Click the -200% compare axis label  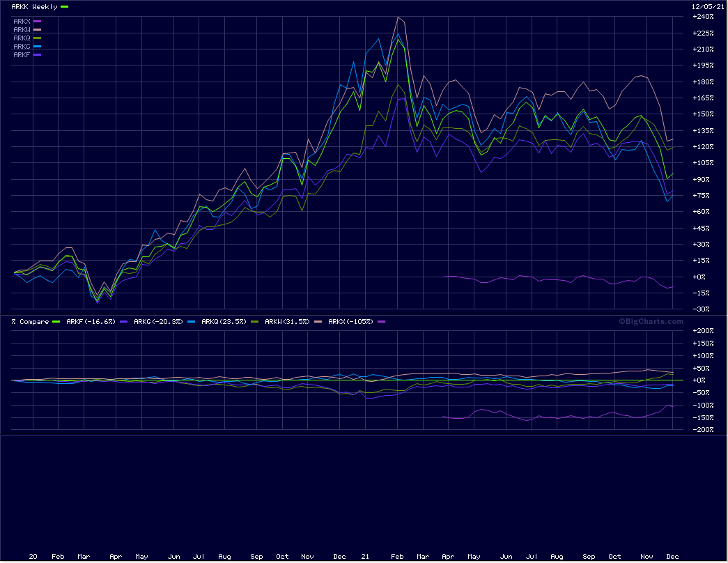point(703,430)
